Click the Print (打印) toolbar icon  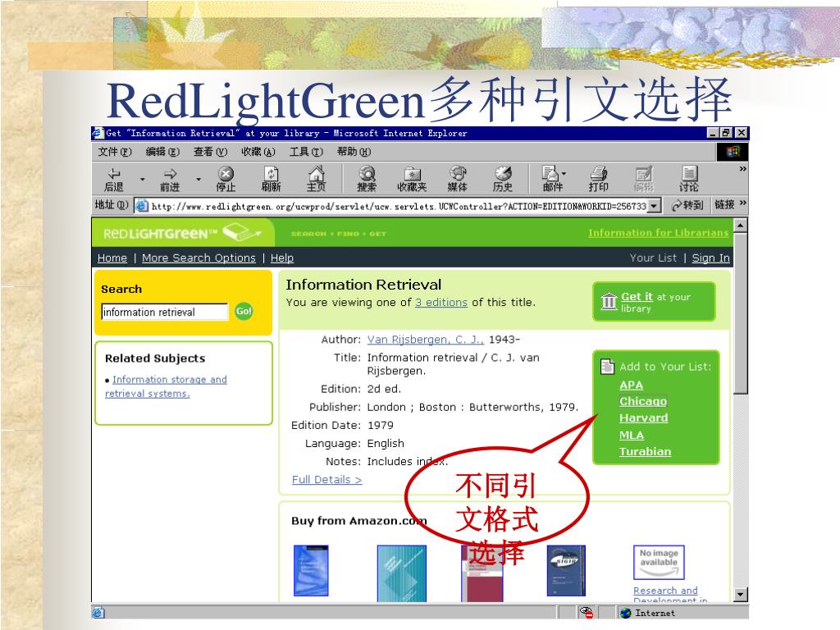pyautogui.click(x=598, y=180)
